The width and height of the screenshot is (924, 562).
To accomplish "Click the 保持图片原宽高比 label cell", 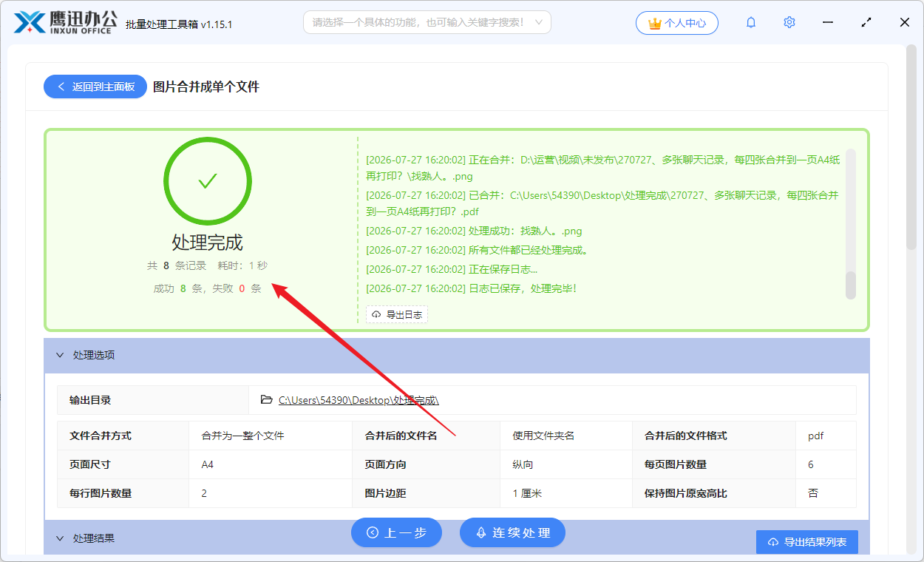I will [x=714, y=493].
